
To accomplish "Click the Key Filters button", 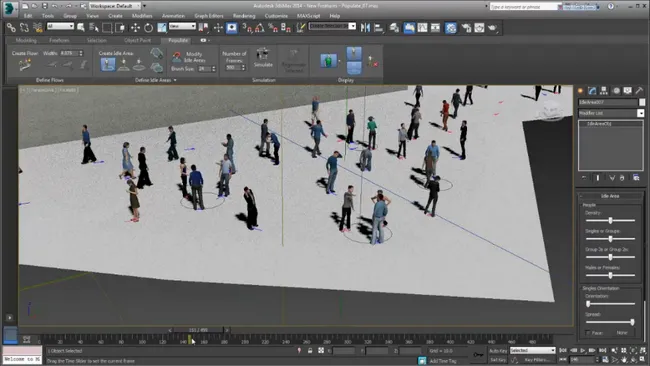I will click(537, 360).
